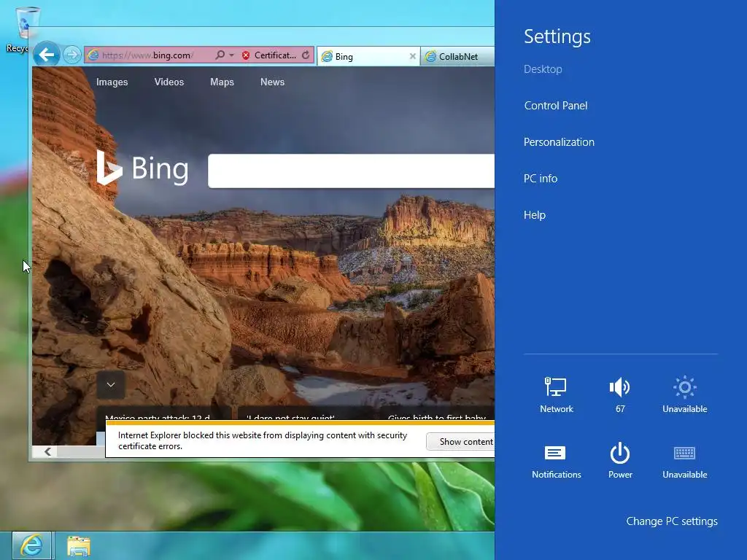Open the Maps link on Bing

coord(222,82)
